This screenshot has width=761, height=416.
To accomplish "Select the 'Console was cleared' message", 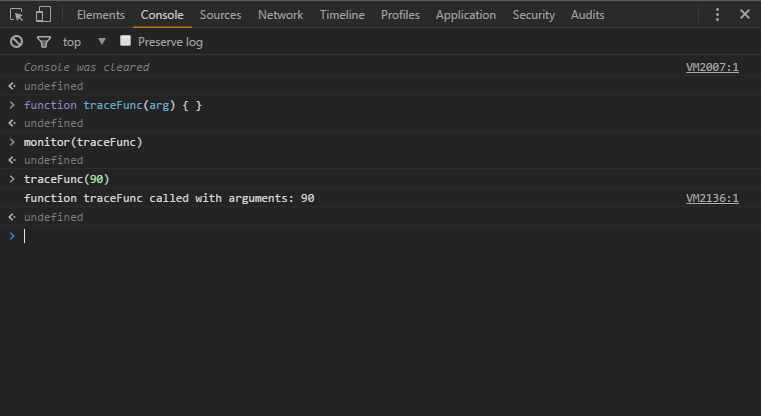I will tap(86, 67).
